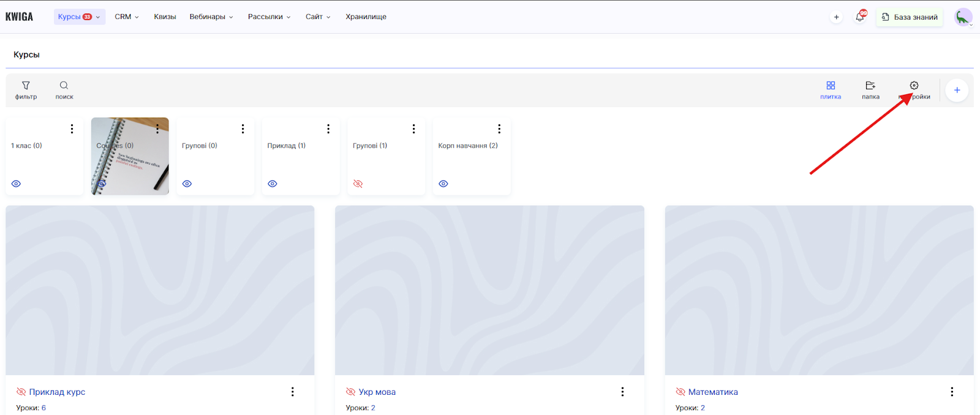Open the Квизы menu item
This screenshot has height=415, width=980.
click(x=165, y=17)
